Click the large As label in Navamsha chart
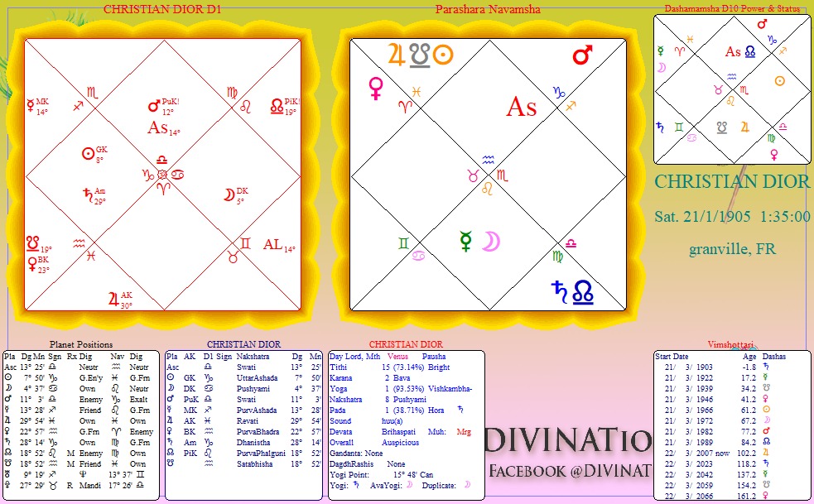 pyautogui.click(x=521, y=107)
